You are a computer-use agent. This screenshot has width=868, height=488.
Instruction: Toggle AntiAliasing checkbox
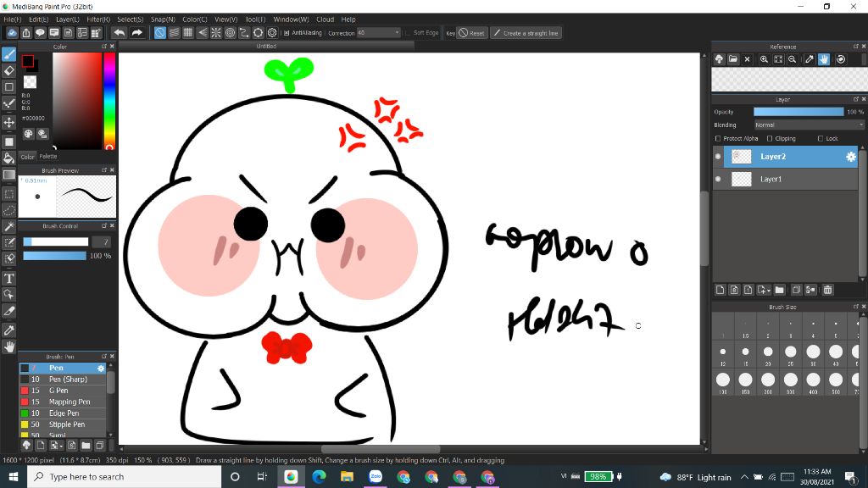(287, 33)
